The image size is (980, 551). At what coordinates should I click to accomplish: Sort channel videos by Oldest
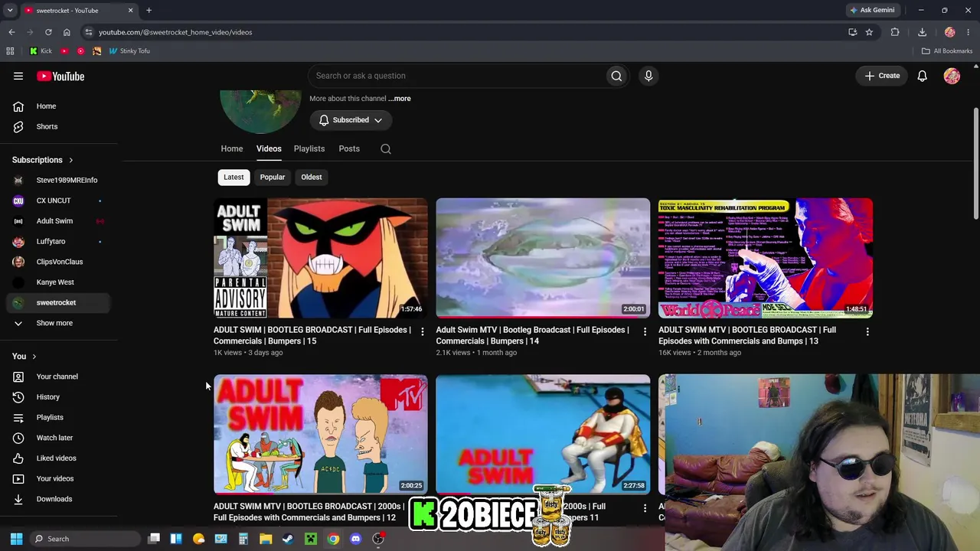coord(312,178)
